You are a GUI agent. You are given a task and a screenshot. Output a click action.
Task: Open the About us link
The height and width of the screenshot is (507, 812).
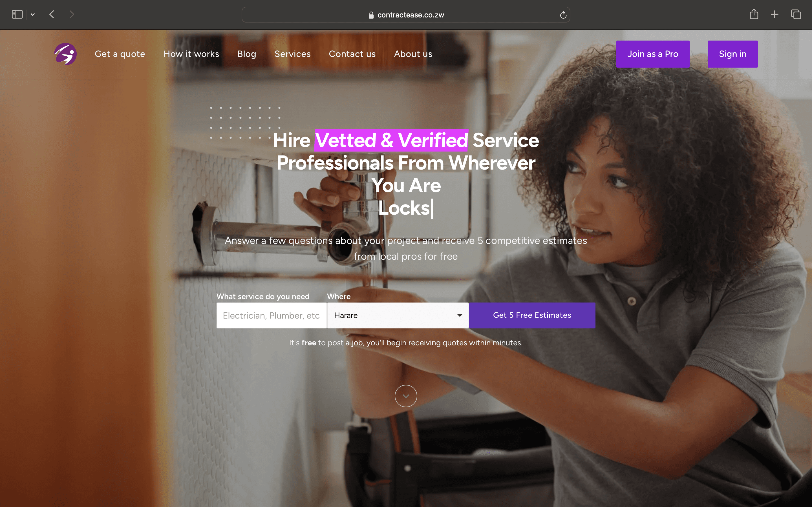coord(413,54)
